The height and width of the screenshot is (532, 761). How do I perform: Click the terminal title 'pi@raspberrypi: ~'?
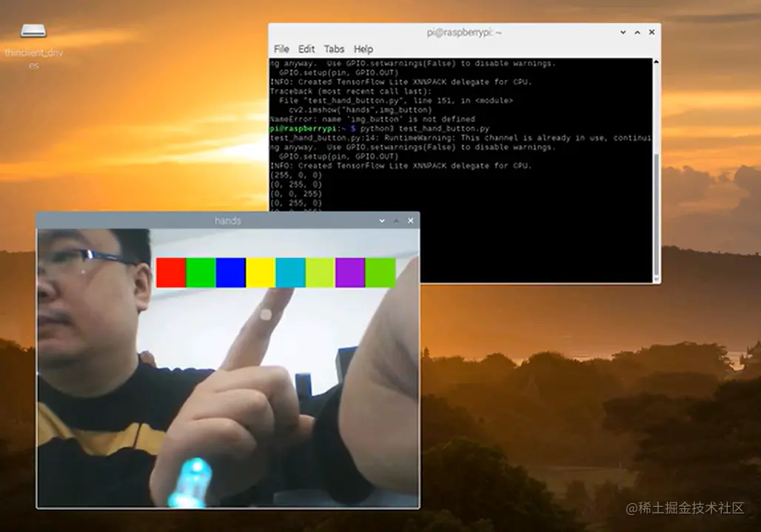click(464, 33)
